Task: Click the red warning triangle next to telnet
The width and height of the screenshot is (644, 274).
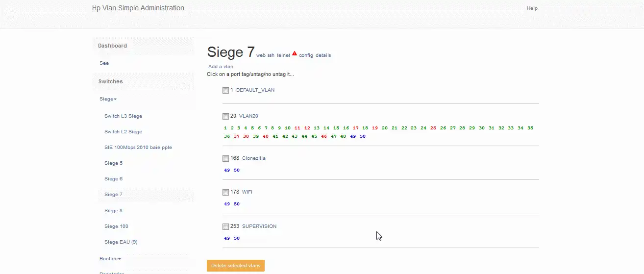Action: coord(295,53)
